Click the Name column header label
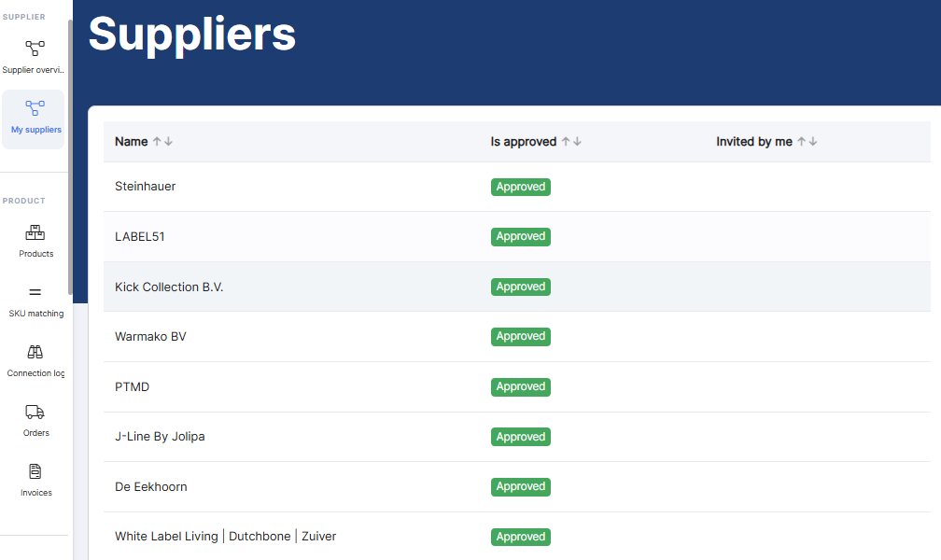The image size is (941, 560). coord(132,142)
